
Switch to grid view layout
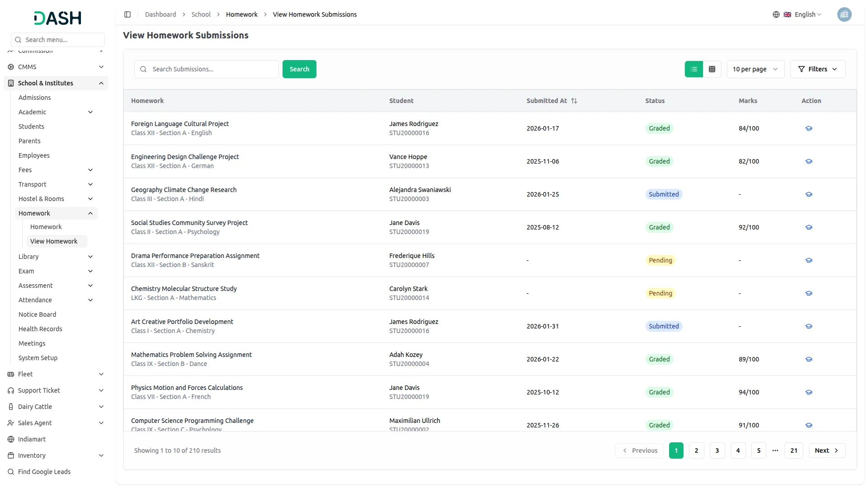click(712, 69)
